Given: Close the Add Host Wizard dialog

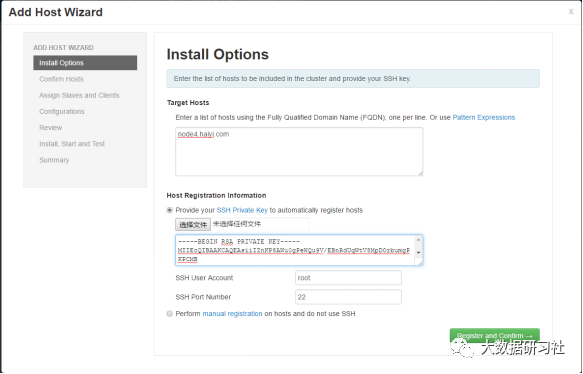Looking at the screenshot, I should tap(571, 12).
